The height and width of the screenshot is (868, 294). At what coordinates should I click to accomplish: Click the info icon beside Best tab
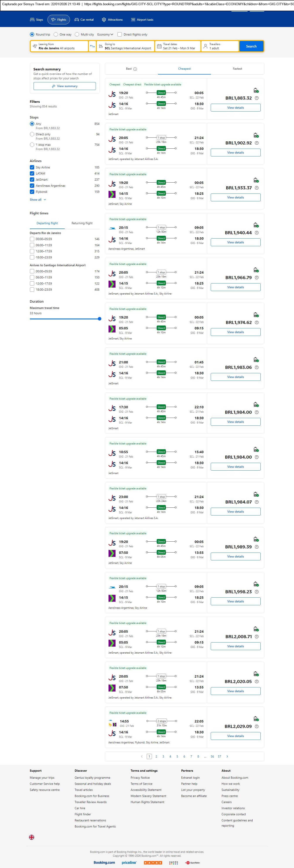coord(135,69)
